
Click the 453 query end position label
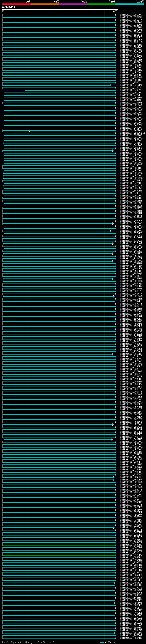(115, 11)
